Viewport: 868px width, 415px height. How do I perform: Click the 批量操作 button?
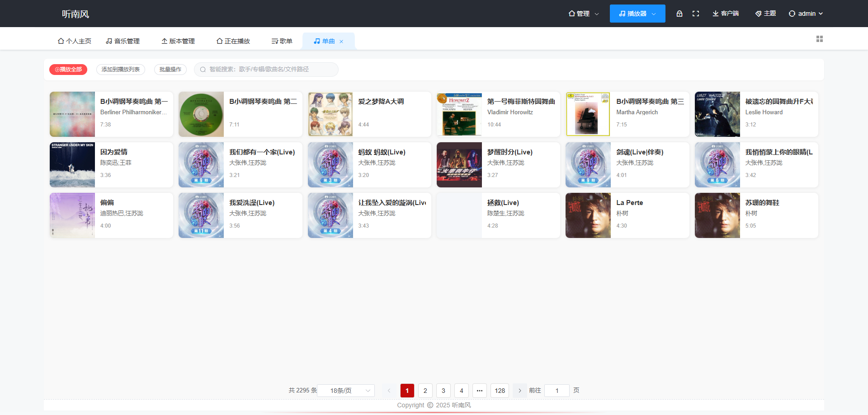pos(170,70)
